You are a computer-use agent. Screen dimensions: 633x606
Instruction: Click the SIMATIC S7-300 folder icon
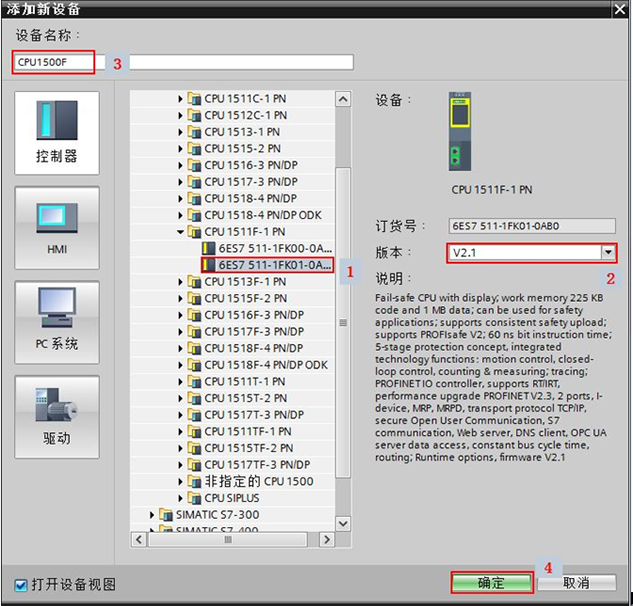[x=166, y=515]
